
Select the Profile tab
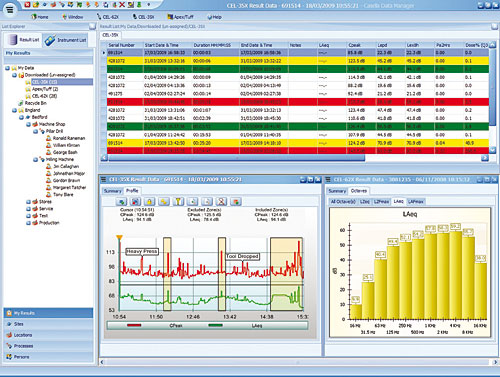(x=132, y=191)
